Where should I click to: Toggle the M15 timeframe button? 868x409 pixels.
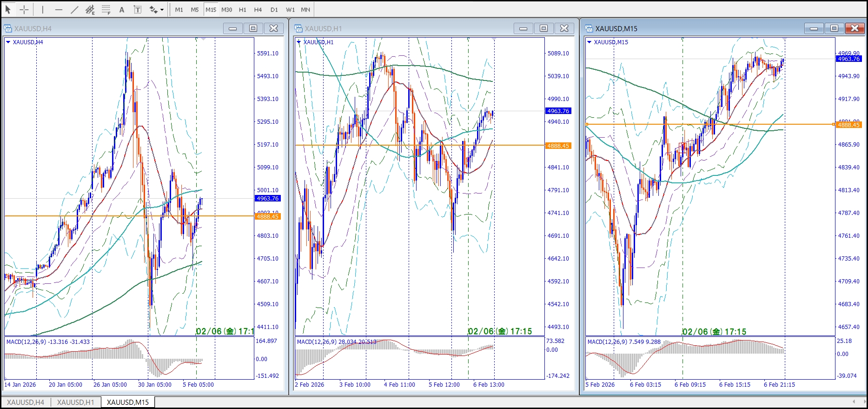(211, 9)
